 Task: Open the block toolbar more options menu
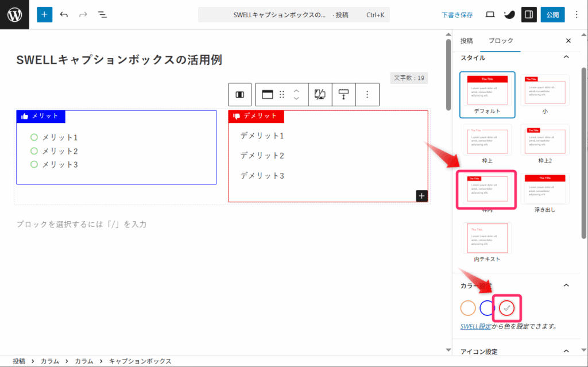click(367, 95)
